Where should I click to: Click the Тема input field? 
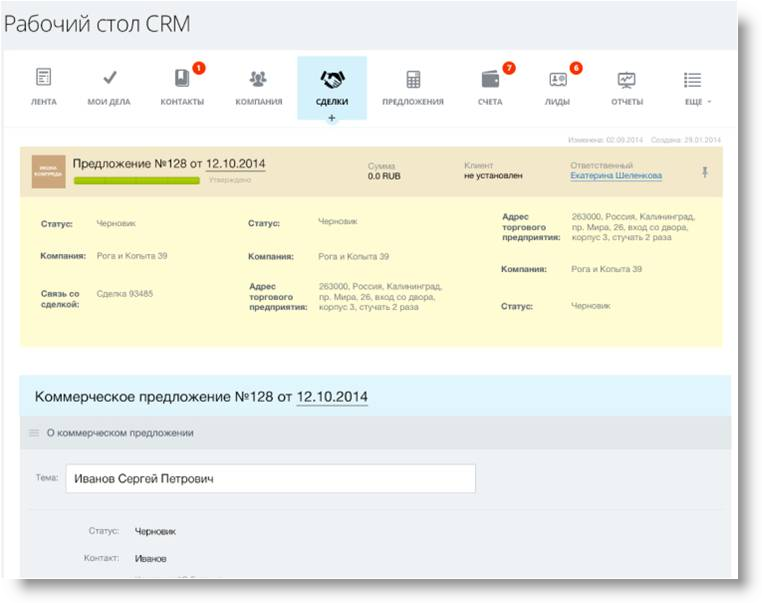coord(270,479)
